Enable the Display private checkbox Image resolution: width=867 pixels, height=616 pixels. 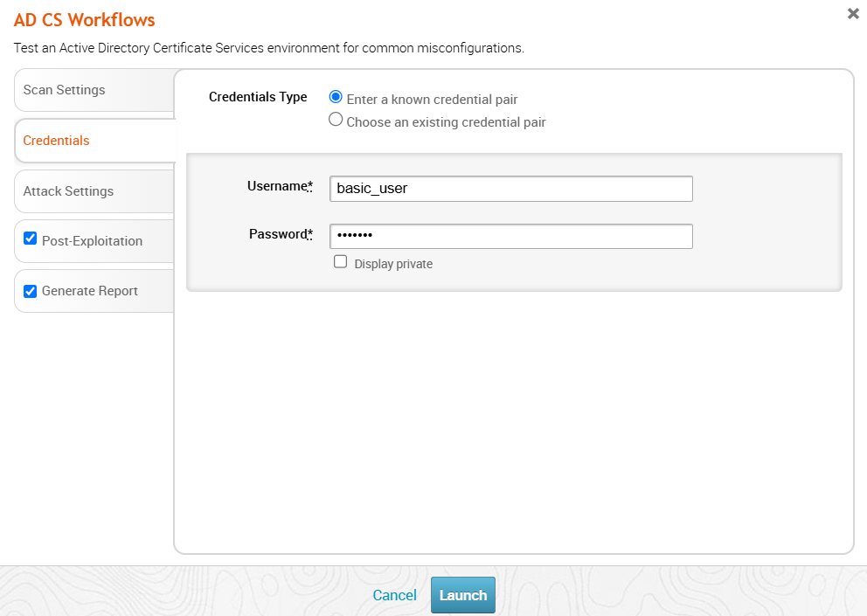[x=341, y=261]
